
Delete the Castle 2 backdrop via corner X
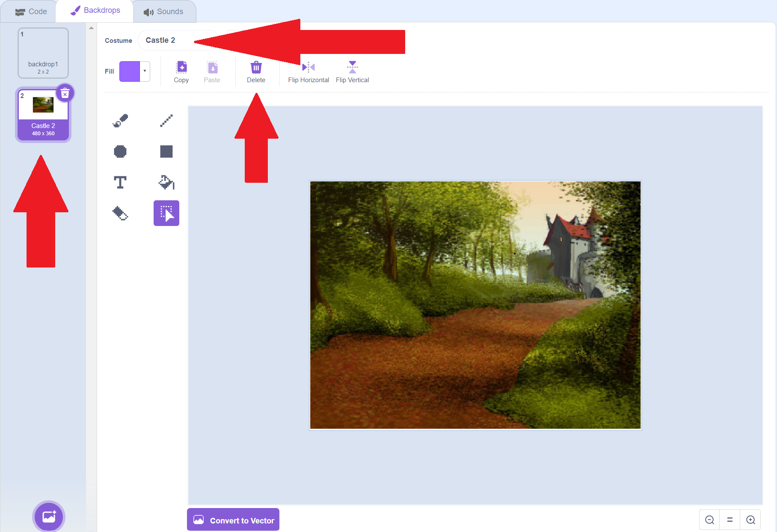coord(65,93)
